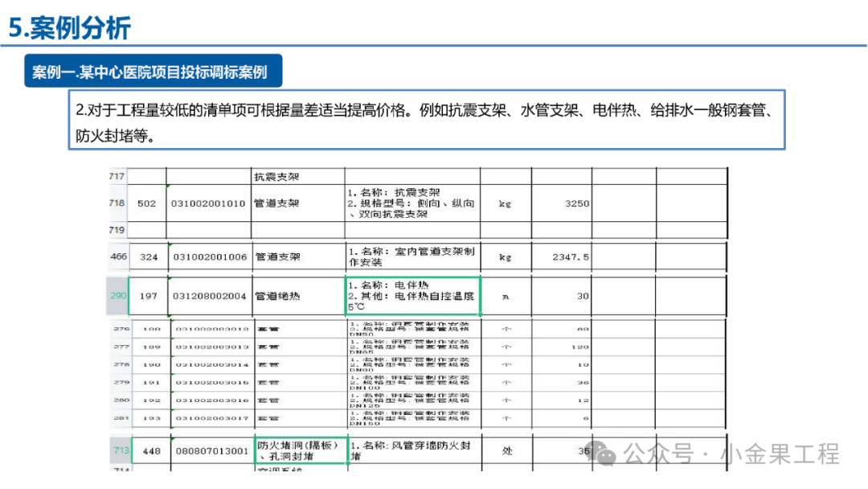Screen dimensions: 868x489
Task: Select item code 031208002004
Action: click(210, 296)
